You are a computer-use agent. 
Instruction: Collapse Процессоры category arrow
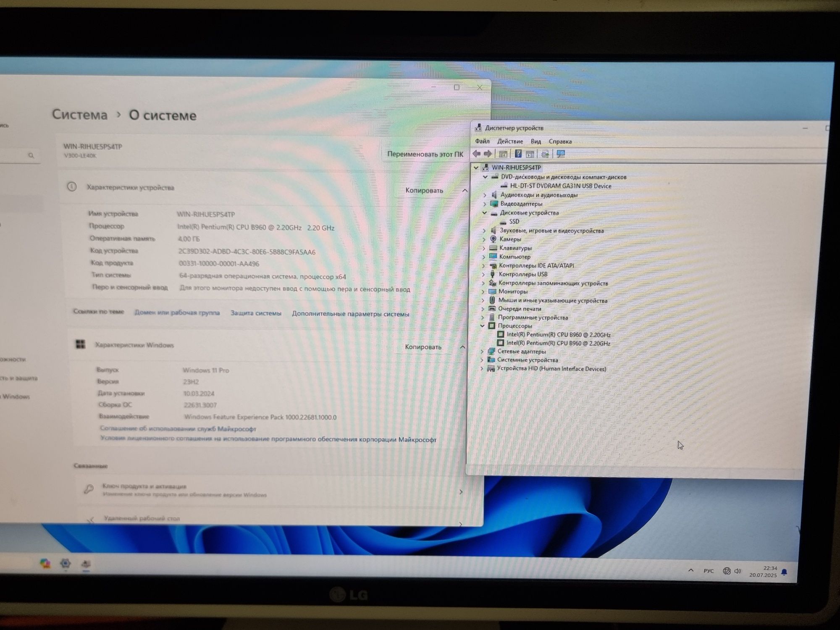(483, 326)
